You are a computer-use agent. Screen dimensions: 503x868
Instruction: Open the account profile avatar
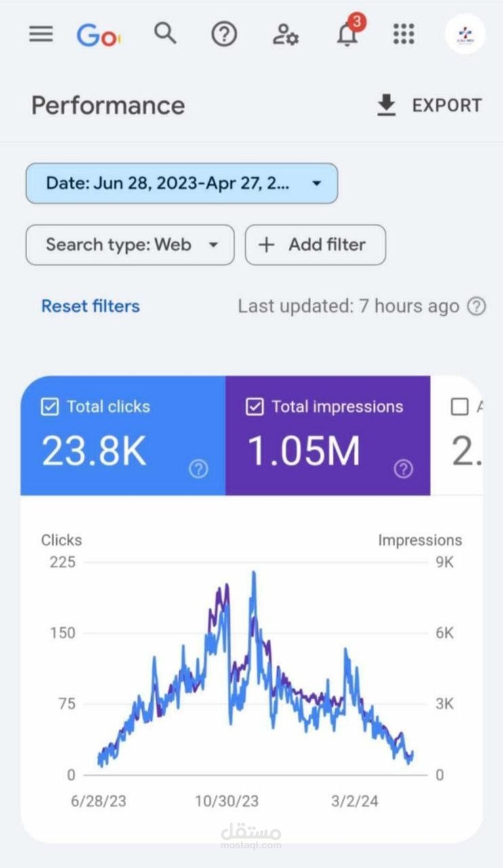point(465,34)
